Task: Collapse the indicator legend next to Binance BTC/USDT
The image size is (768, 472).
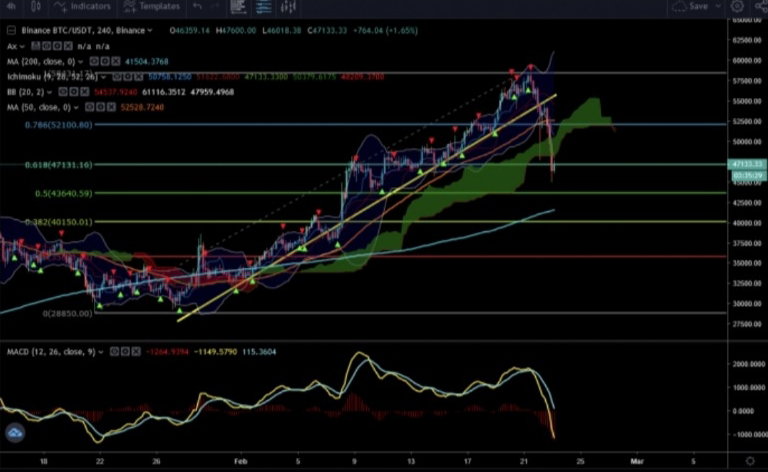Action: [11, 30]
